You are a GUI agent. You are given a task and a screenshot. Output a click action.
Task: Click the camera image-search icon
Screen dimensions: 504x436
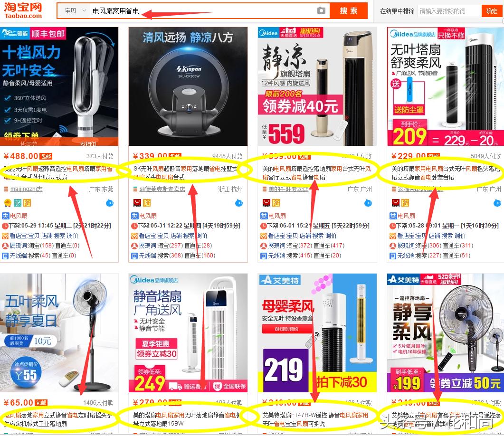[321, 10]
